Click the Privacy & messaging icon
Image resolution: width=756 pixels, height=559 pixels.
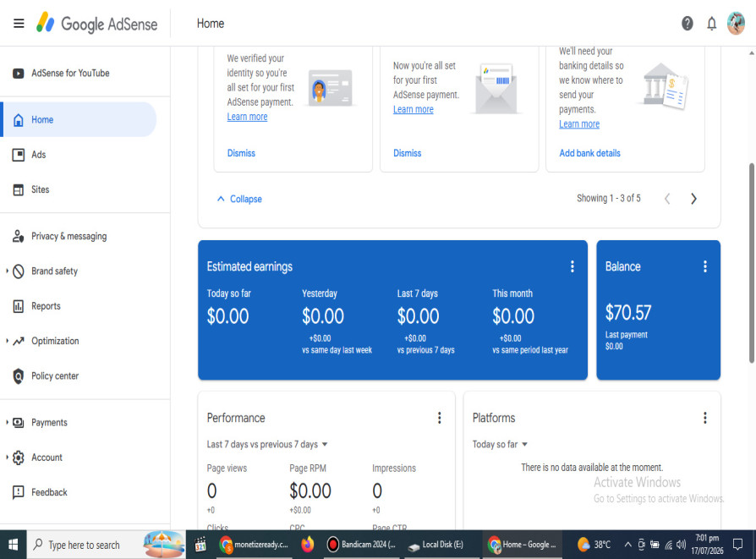19,236
